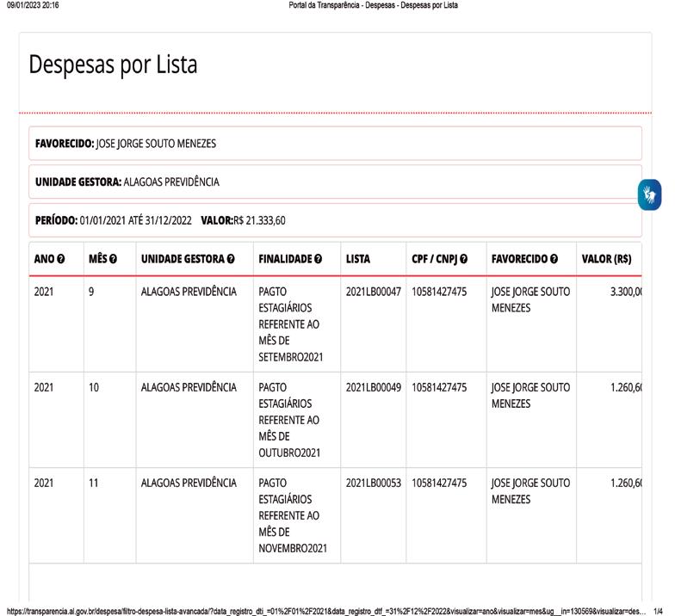The width and height of the screenshot is (675, 616).
Task: Click help icon beside FAVORECIDO column header
Action: click(x=554, y=259)
